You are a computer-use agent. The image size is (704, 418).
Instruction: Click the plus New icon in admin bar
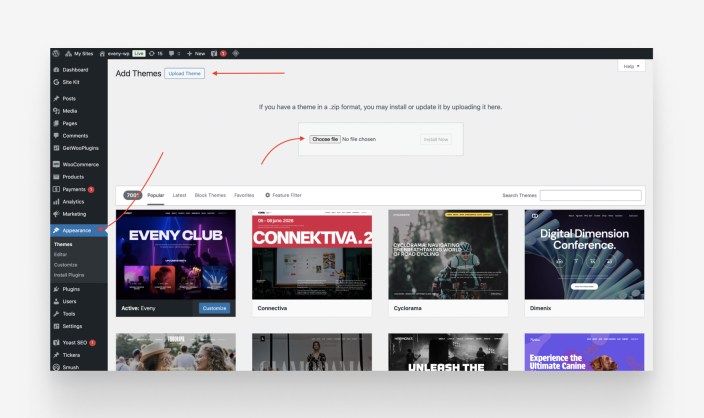coord(189,53)
